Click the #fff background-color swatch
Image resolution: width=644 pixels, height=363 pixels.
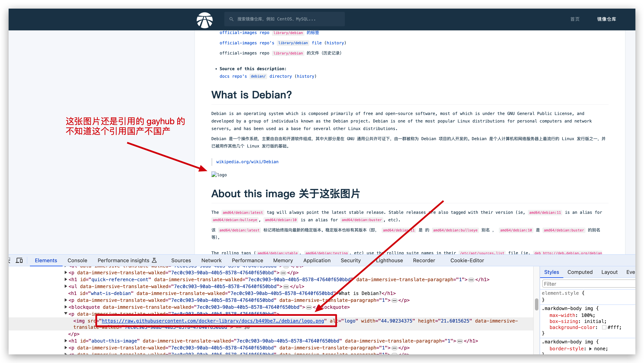click(604, 327)
